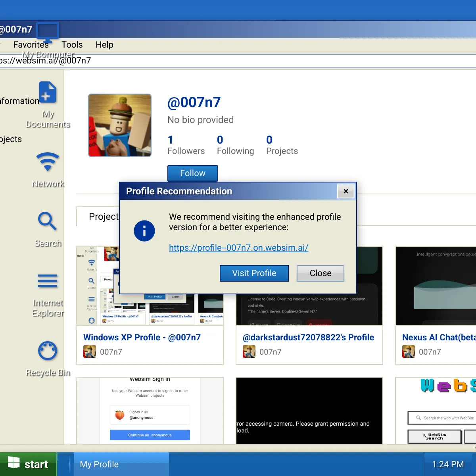Open the camera error project thumbnail
Screen dimensions: 476x476
pyautogui.click(x=309, y=411)
